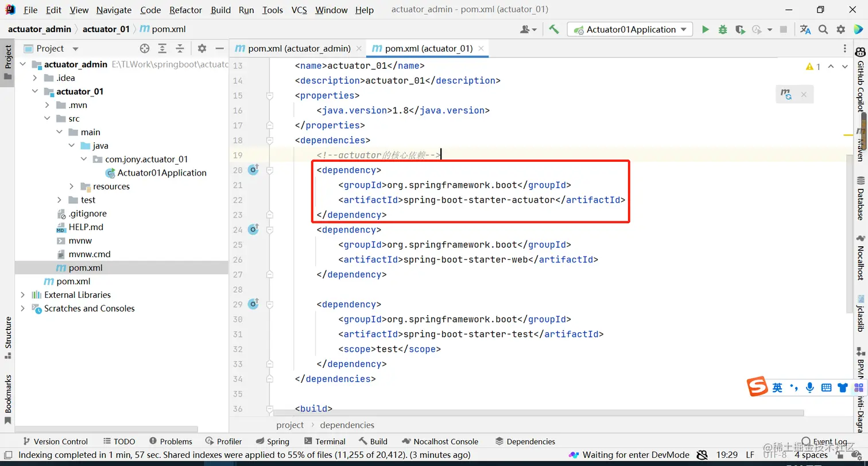Change the indent setting showing 4 spaces
The image size is (868, 466).
point(811,455)
